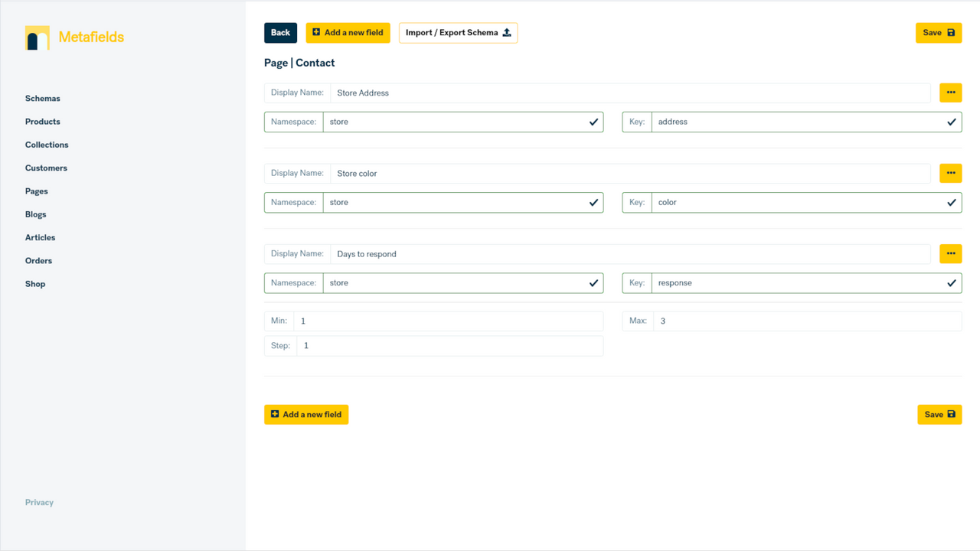Click the checkmark in the store Namespace field

point(593,121)
